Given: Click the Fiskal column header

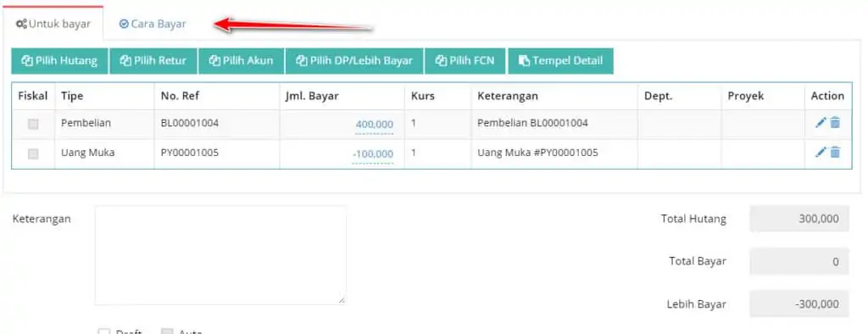Looking at the screenshot, I should click(33, 96).
